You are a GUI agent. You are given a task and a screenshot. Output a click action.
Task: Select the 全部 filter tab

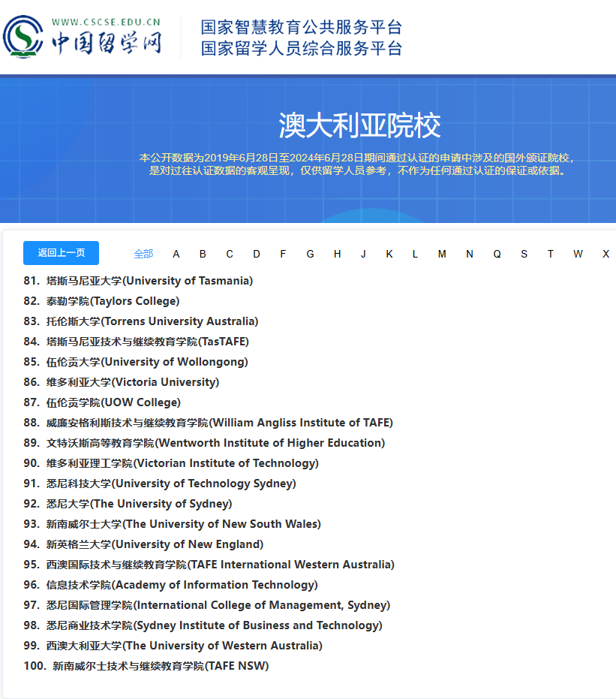pos(143,254)
